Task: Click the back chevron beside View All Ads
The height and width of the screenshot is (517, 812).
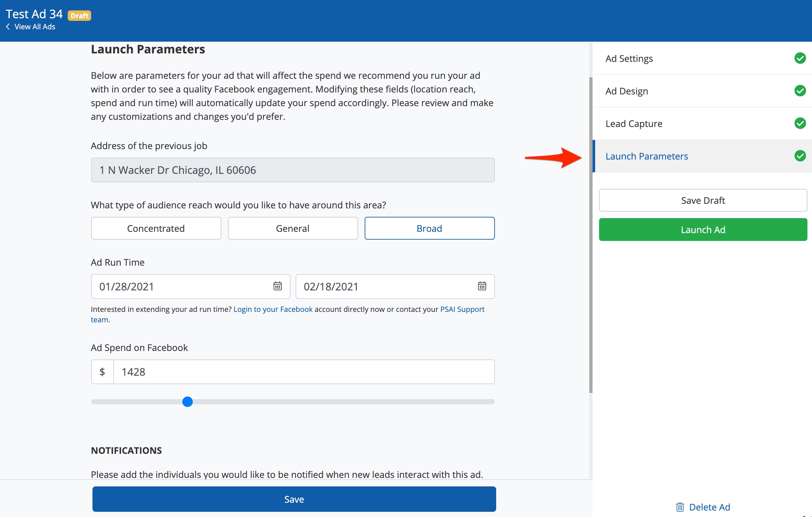Action: (7, 27)
